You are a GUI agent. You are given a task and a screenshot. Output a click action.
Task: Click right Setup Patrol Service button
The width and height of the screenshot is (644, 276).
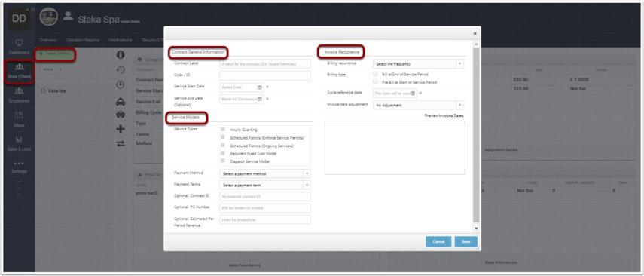pos(501,262)
